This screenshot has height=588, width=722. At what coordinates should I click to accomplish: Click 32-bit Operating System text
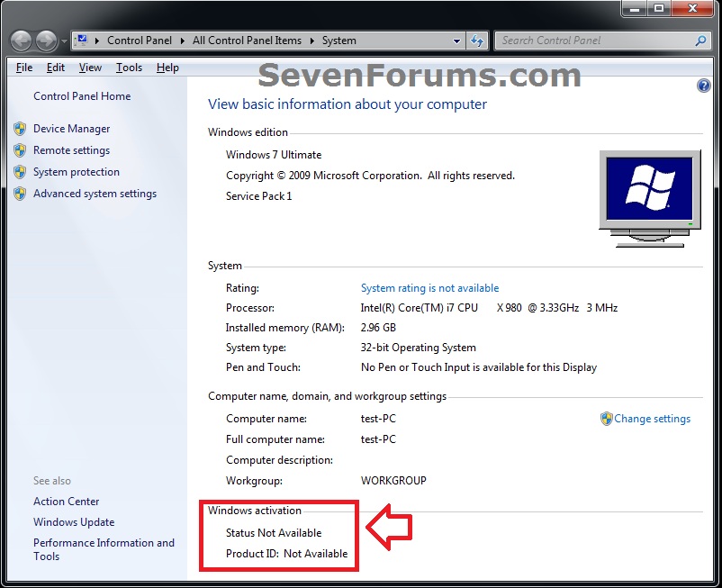[x=418, y=348]
